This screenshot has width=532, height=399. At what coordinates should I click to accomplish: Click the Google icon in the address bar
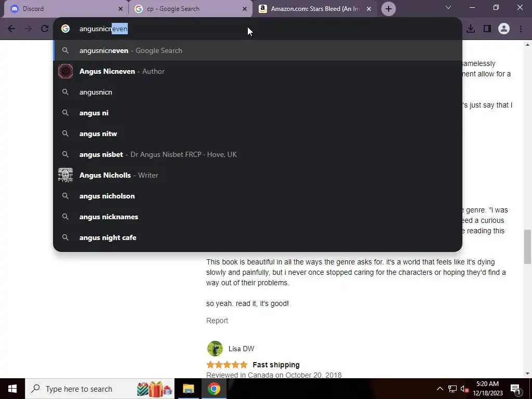click(x=65, y=29)
